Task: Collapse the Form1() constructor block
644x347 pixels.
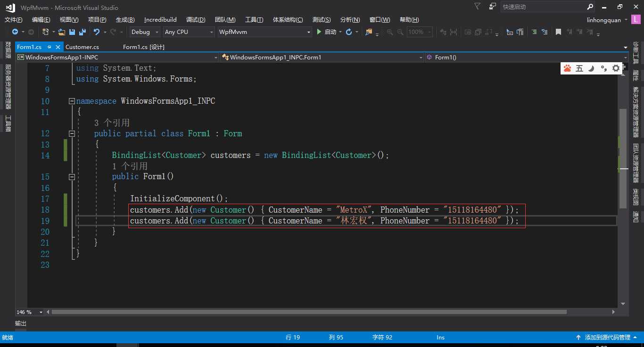Action: (72, 177)
